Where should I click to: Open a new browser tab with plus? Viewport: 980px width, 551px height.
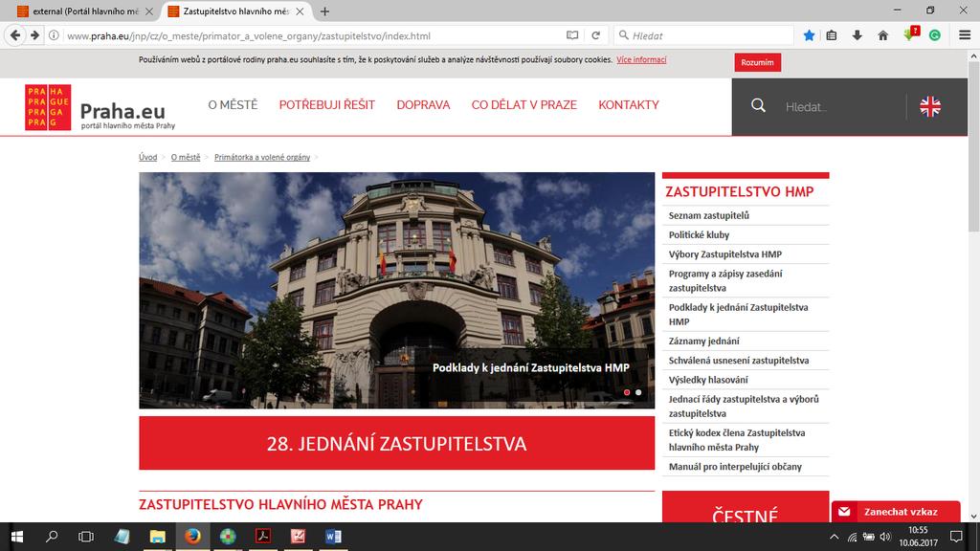[324, 11]
